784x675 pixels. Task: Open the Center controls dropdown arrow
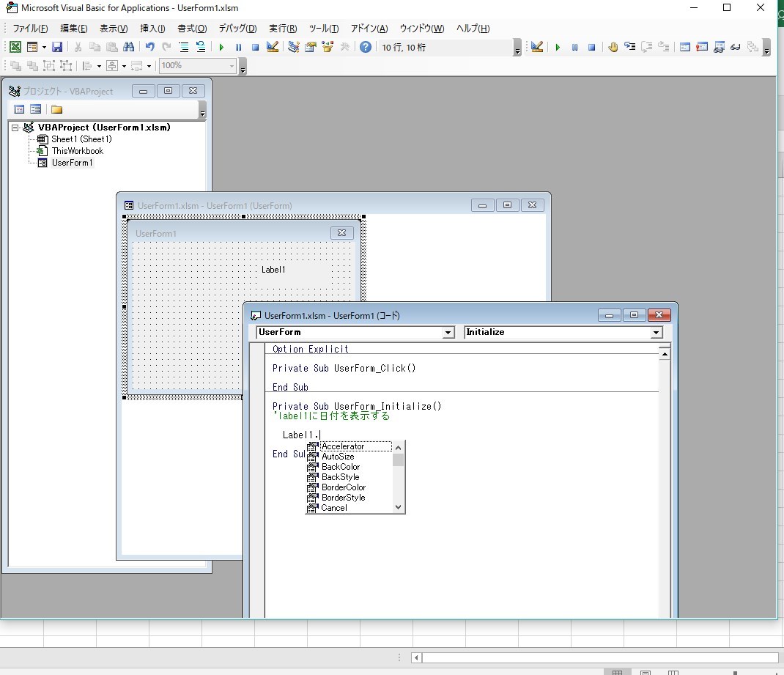point(124,66)
